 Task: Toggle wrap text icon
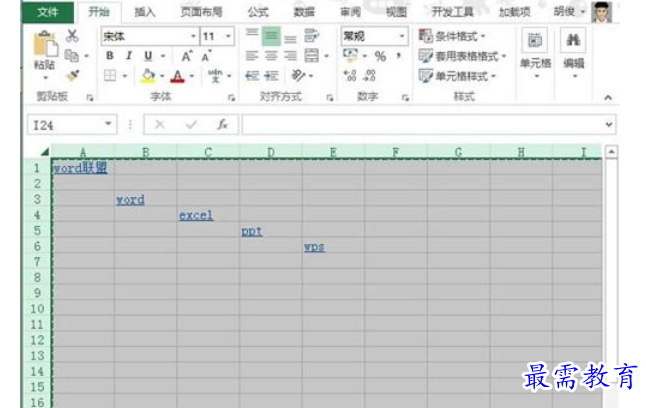coord(311,36)
